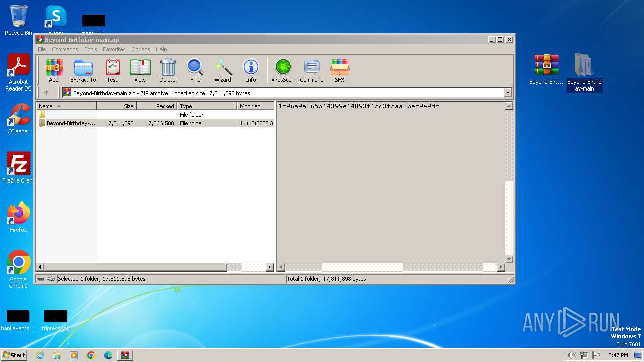Start VirusScan on the archive
Image resolution: width=644 pixels, height=362 pixels.
pyautogui.click(x=283, y=70)
